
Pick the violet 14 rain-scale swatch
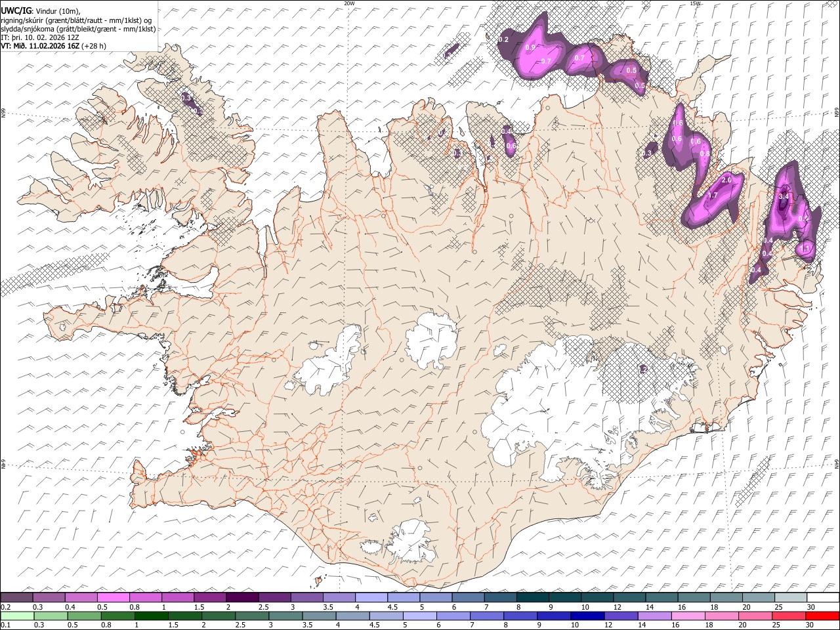point(654,616)
